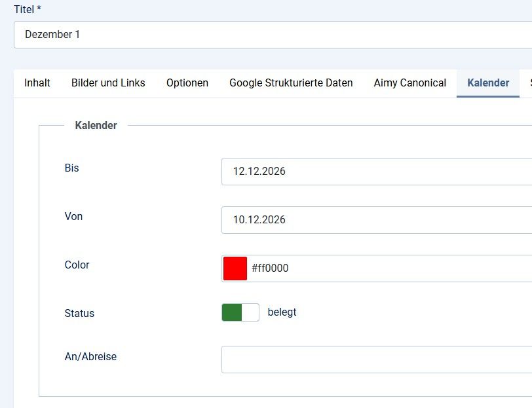Click the Status field label
The height and width of the screenshot is (408, 532).
79,313
